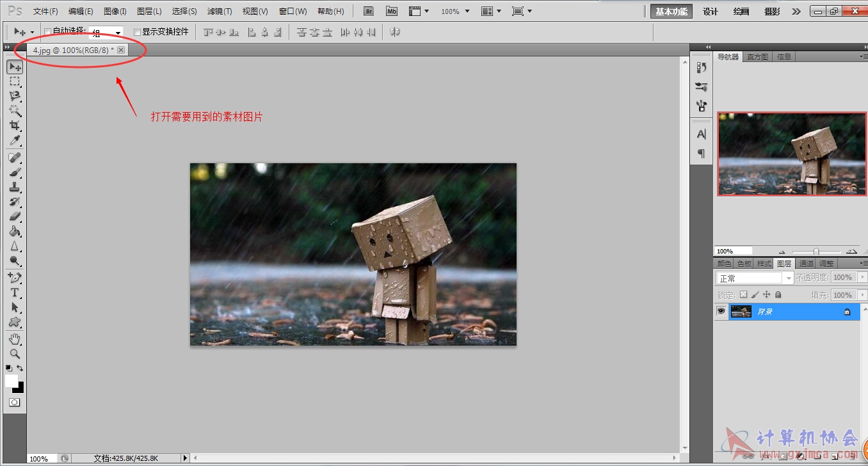
Task: Select the Hand tool
Action: pyautogui.click(x=15, y=339)
